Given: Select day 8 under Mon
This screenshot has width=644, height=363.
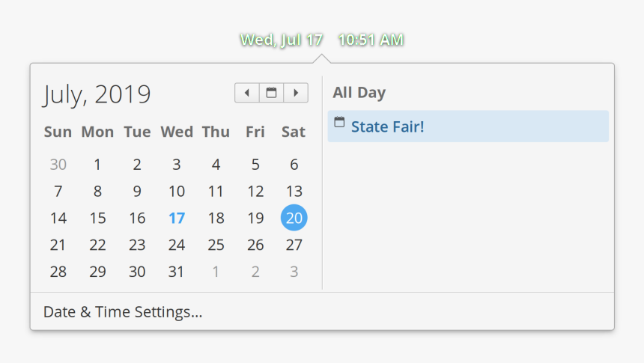Looking at the screenshot, I should click(x=97, y=192).
